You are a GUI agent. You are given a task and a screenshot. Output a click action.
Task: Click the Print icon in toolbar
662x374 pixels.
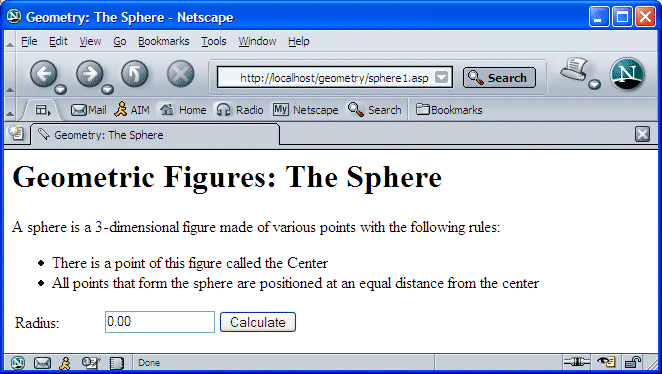click(574, 70)
